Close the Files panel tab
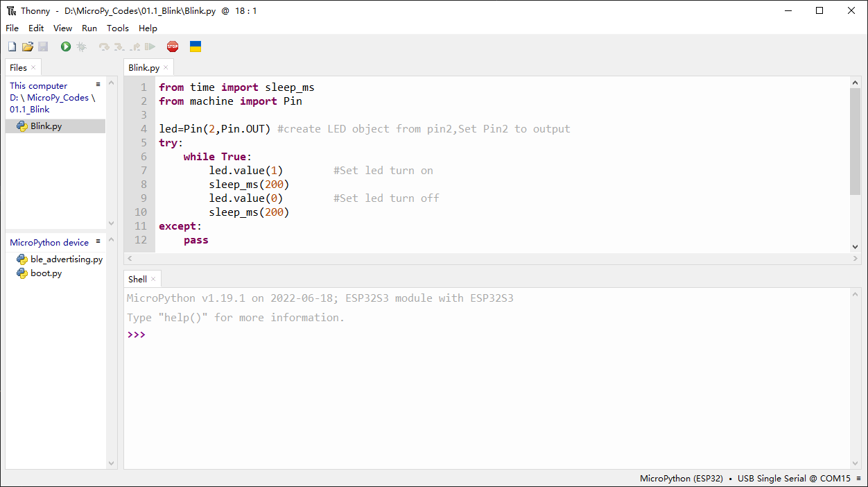Screen dimensions: 868x487 click(33, 68)
